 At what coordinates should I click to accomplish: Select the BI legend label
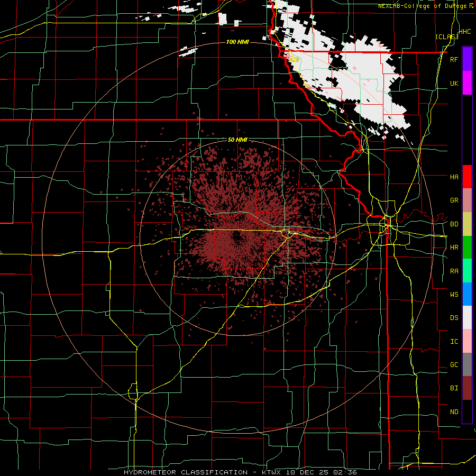click(x=454, y=388)
